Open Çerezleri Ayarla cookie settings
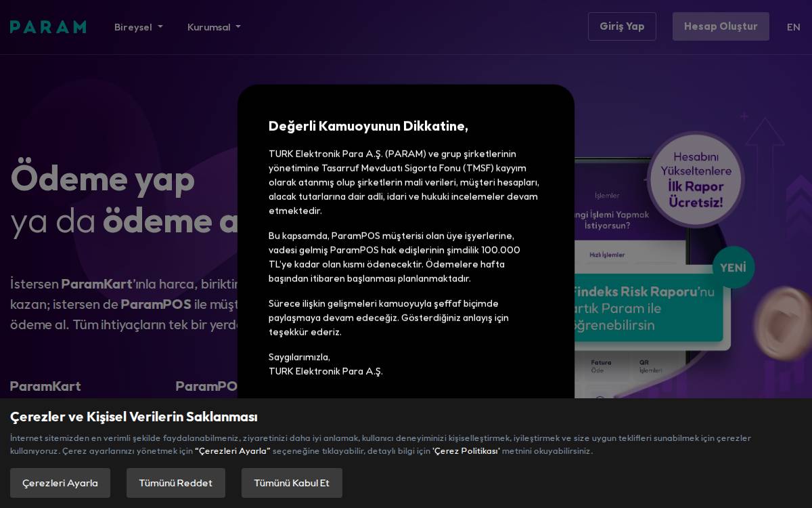The image size is (812, 508). (x=60, y=483)
